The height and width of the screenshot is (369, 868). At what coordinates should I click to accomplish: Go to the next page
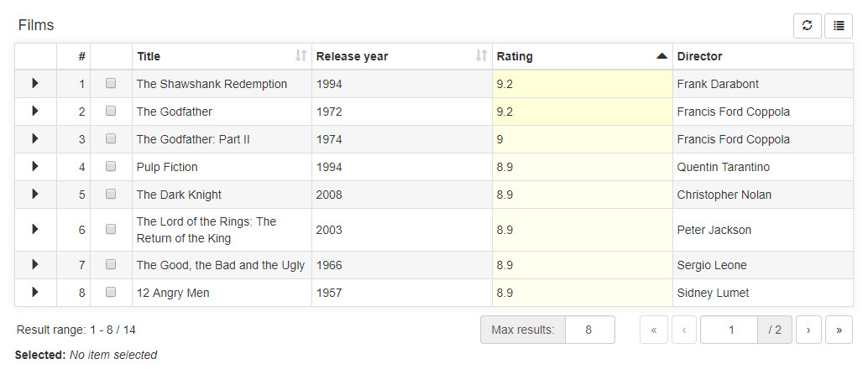(808, 330)
